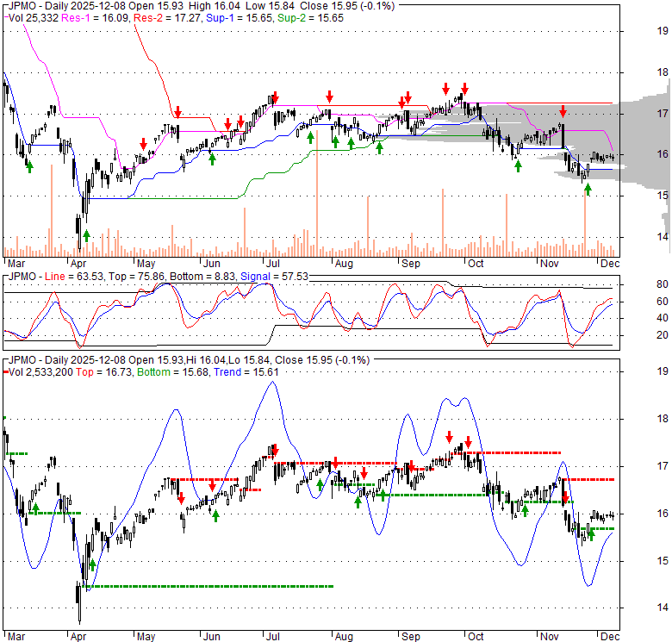Click the 'Sep' month label on bottom chart axis

[x=410, y=637]
